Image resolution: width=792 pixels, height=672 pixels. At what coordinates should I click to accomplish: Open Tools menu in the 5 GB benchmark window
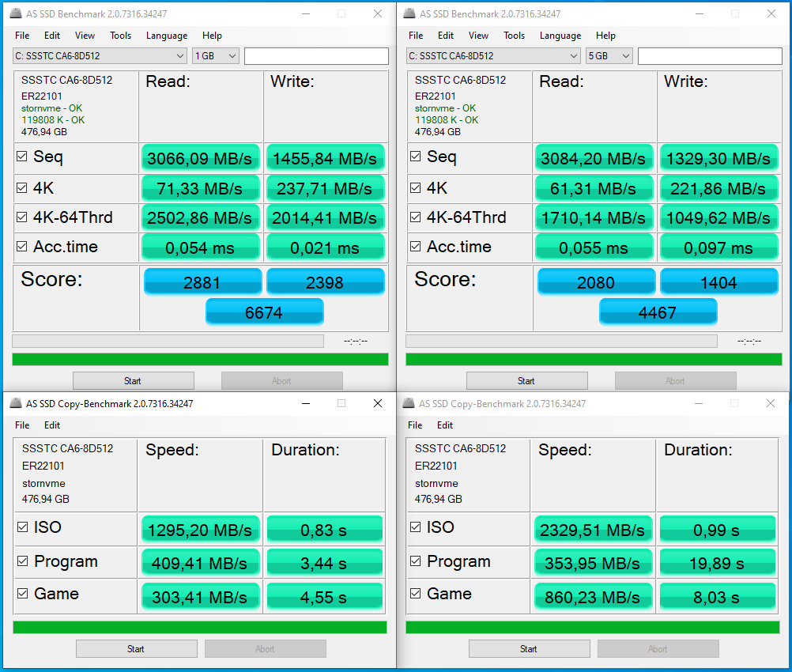515,36
